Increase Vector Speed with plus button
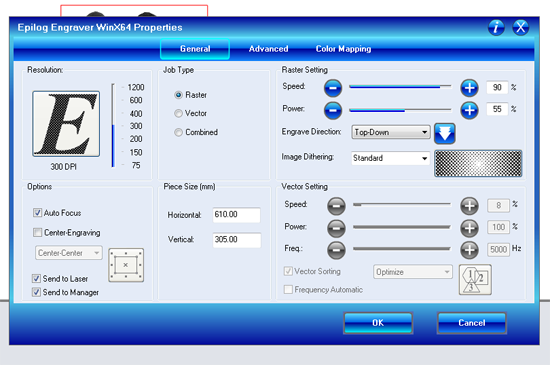550x365 pixels. [469, 206]
